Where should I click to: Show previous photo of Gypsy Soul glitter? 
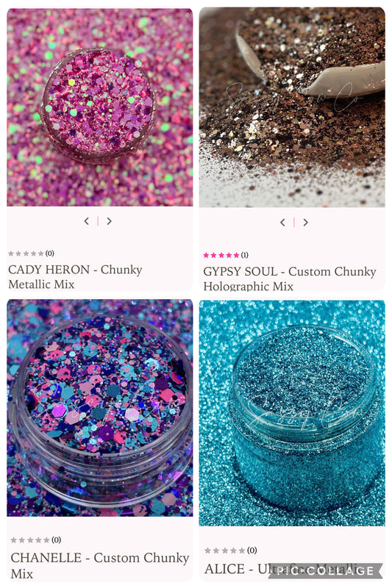pos(283,223)
